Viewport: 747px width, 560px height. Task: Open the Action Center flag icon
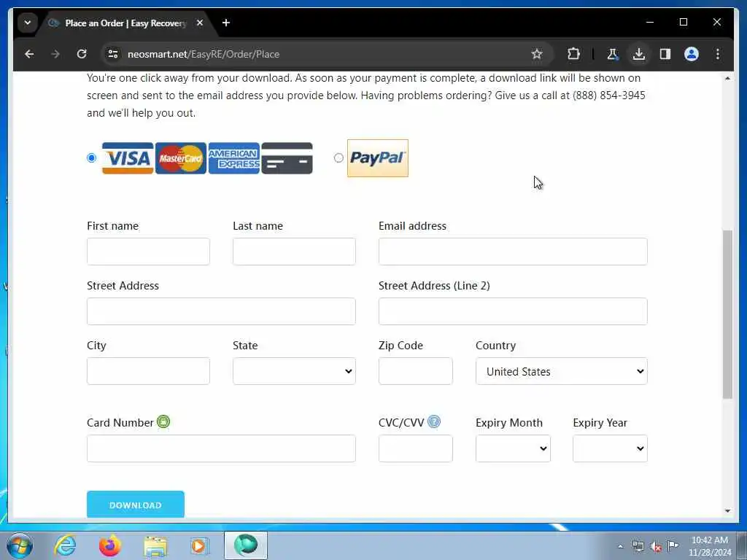673,546
